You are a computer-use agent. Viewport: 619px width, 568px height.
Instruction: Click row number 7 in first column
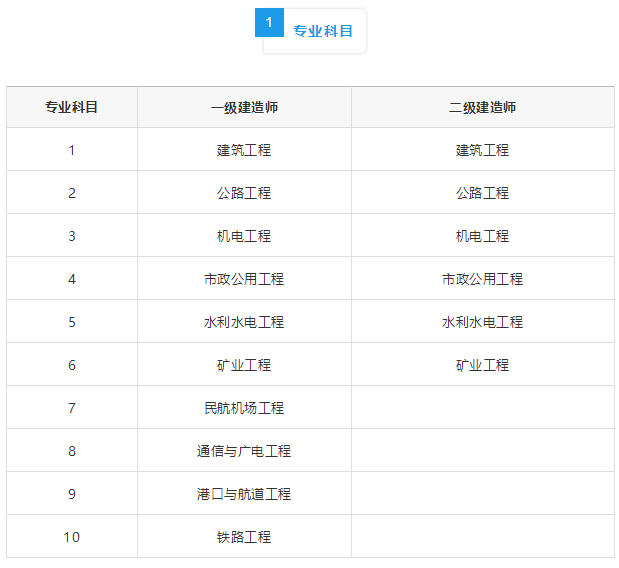72,408
